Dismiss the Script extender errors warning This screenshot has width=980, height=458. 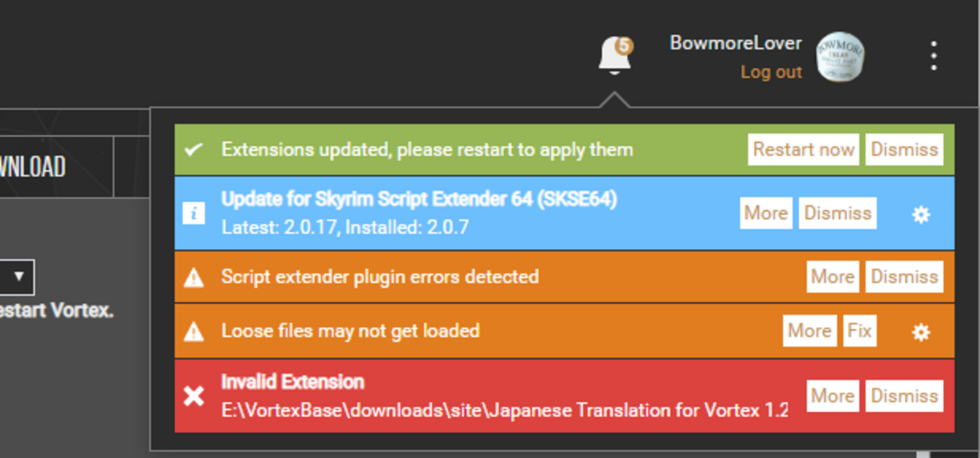(x=904, y=277)
